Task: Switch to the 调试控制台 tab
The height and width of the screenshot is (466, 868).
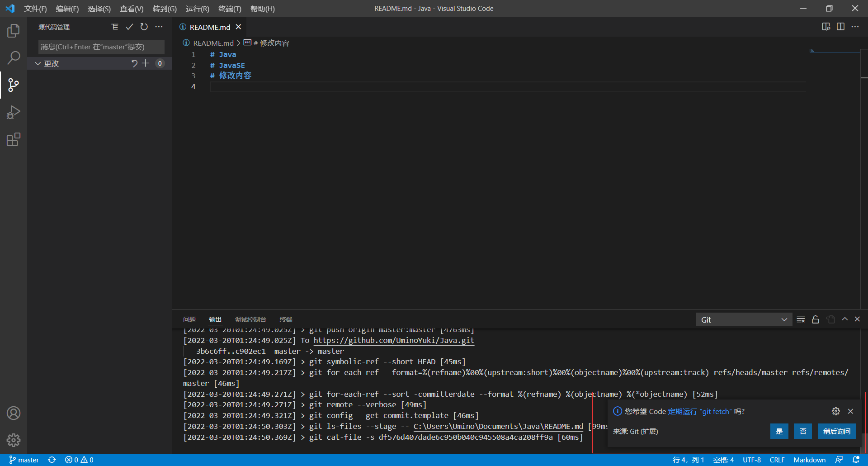Action: pyautogui.click(x=250, y=319)
